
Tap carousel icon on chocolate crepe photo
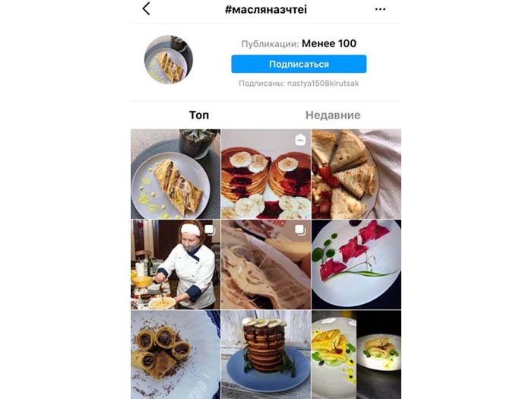[x=300, y=230]
